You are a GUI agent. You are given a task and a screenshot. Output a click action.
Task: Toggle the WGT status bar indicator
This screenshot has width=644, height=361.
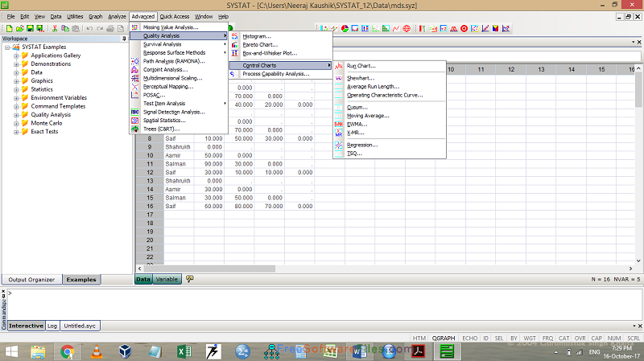[530, 338]
